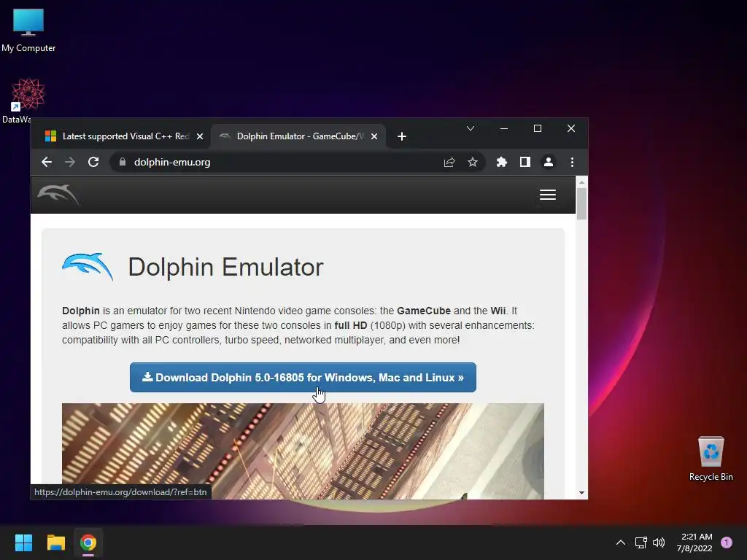Click the padlock site info icon
The height and width of the screenshot is (560, 747).
tap(123, 162)
